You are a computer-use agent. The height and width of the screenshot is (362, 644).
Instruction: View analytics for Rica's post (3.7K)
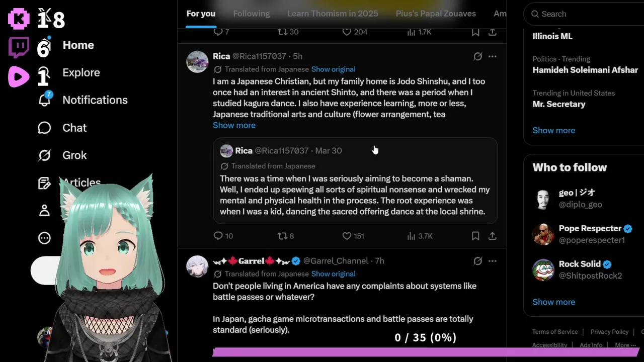click(420, 236)
